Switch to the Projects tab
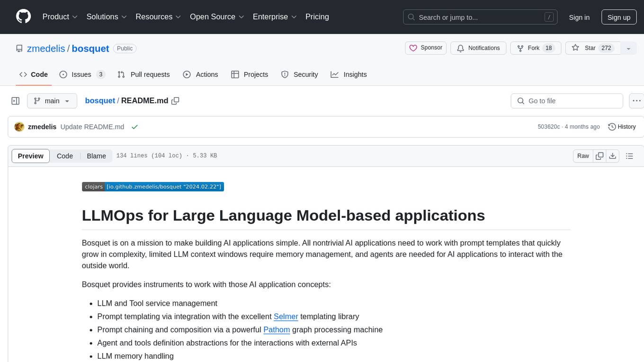 (x=250, y=74)
